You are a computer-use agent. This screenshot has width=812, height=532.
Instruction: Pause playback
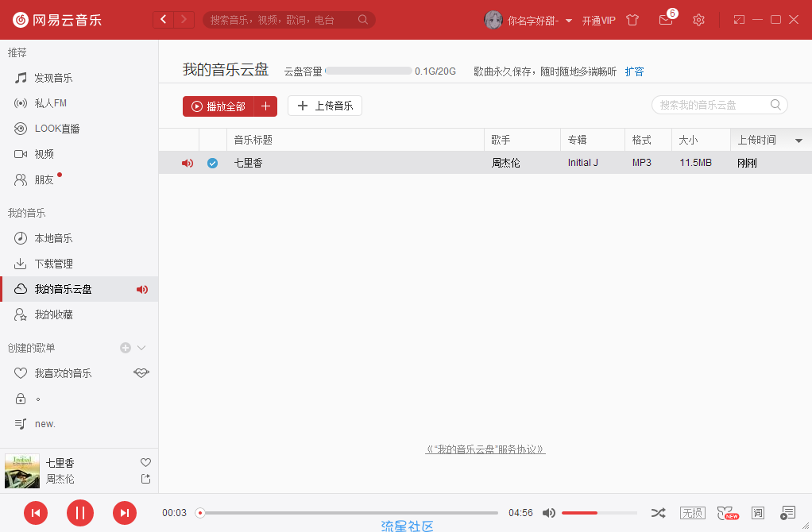pyautogui.click(x=80, y=513)
